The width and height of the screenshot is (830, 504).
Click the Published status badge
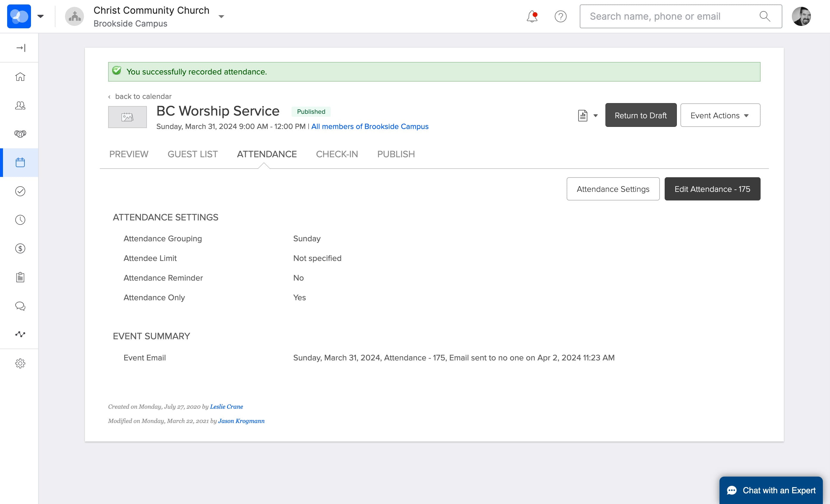(311, 111)
